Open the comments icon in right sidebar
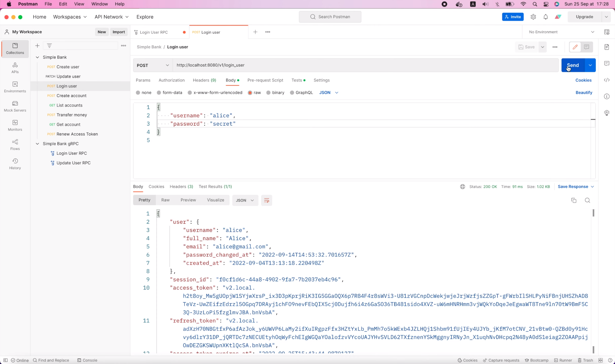The height and width of the screenshot is (364, 615). [607, 63]
